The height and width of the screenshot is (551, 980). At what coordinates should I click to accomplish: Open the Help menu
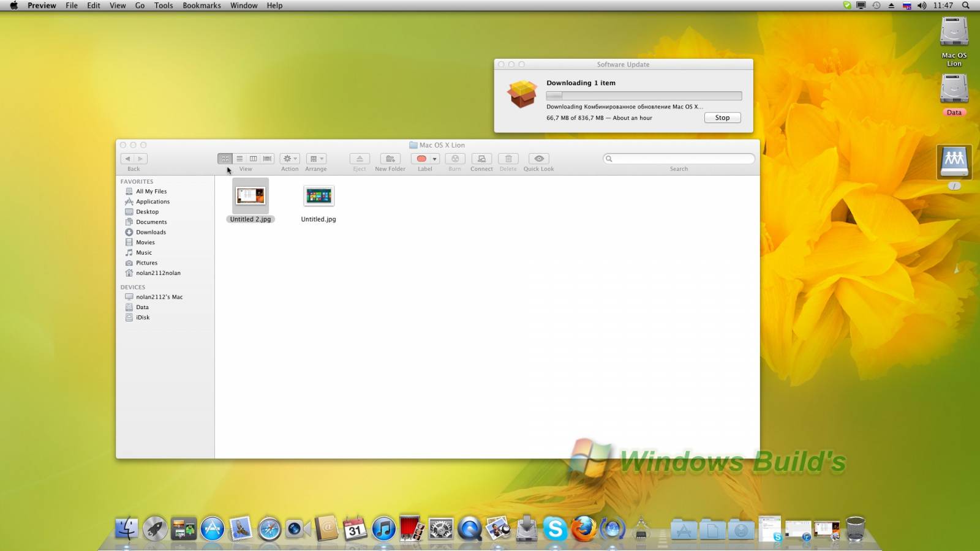[x=274, y=6]
